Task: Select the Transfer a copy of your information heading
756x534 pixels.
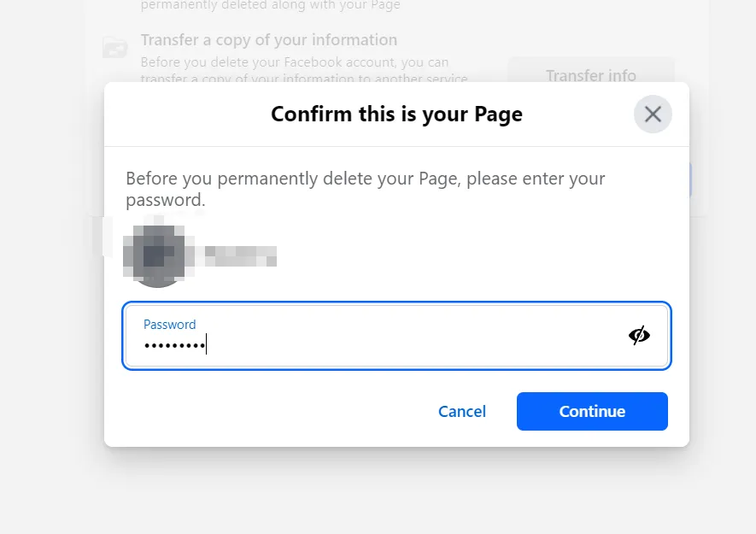Action: tap(269, 40)
